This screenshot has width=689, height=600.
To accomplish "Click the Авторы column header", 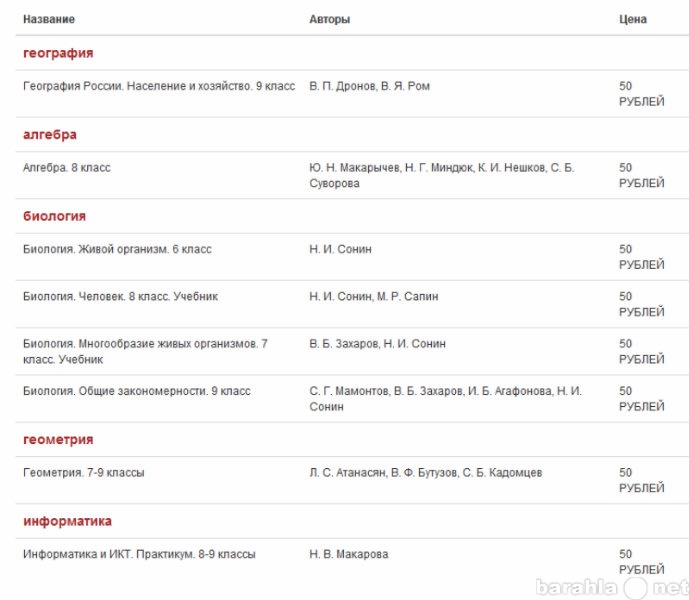I will click(x=330, y=19).
